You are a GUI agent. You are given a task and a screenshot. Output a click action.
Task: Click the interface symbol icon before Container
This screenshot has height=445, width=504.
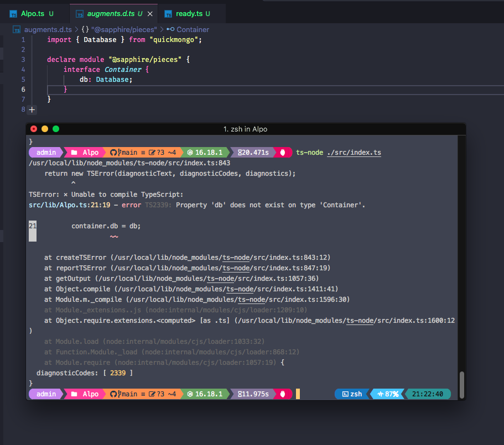(170, 29)
